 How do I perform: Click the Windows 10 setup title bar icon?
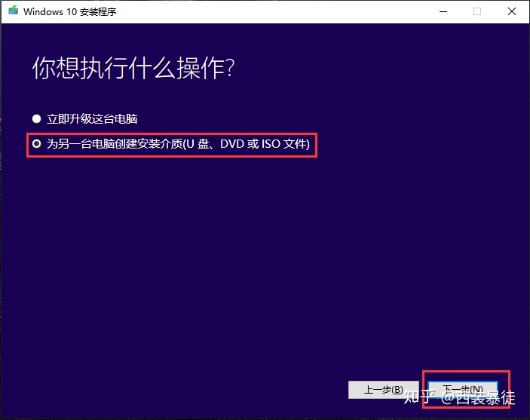click(x=13, y=11)
